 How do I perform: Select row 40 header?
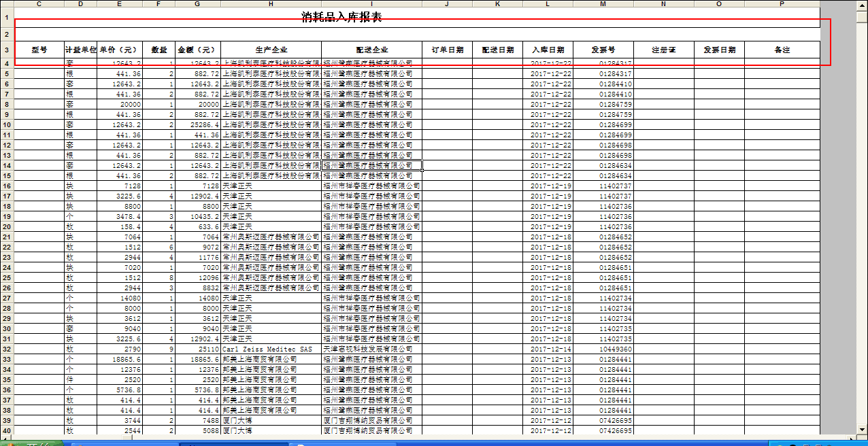point(7,430)
